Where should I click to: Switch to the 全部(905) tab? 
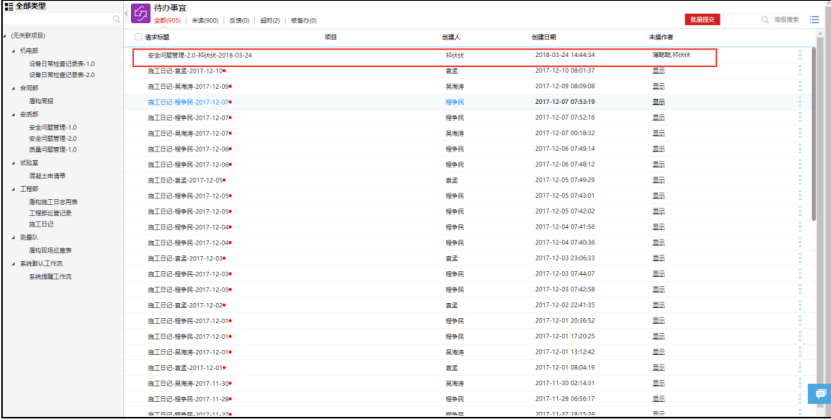(167, 21)
